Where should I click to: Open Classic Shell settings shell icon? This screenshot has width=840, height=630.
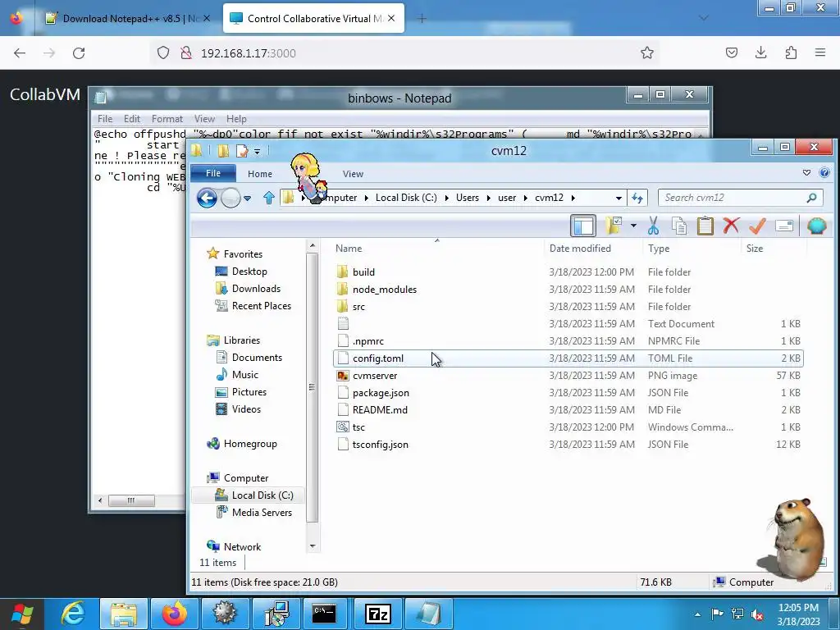816,226
